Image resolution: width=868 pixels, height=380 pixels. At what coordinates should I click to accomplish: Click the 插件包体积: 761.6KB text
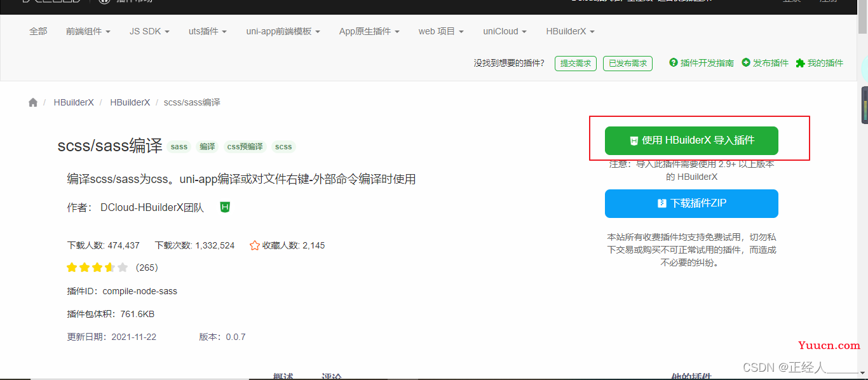click(111, 314)
